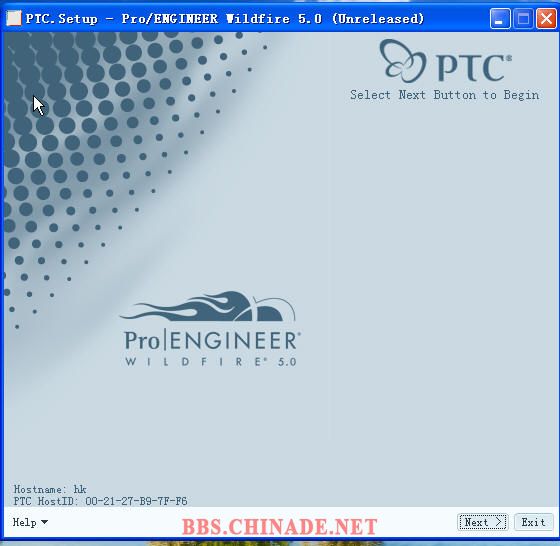
Task: Open the Help dropdown menu
Action: (30, 522)
